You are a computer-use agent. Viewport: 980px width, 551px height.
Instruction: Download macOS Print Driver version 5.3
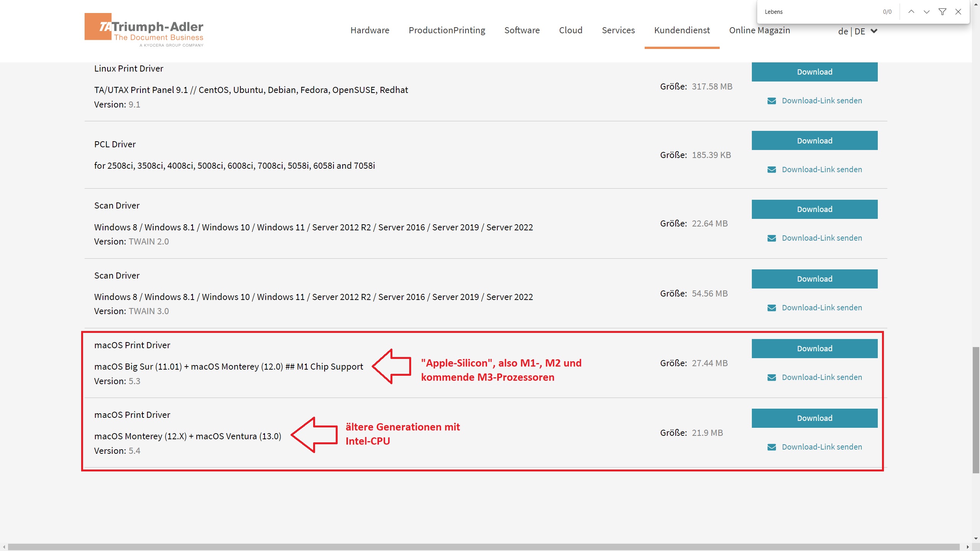[x=815, y=349]
